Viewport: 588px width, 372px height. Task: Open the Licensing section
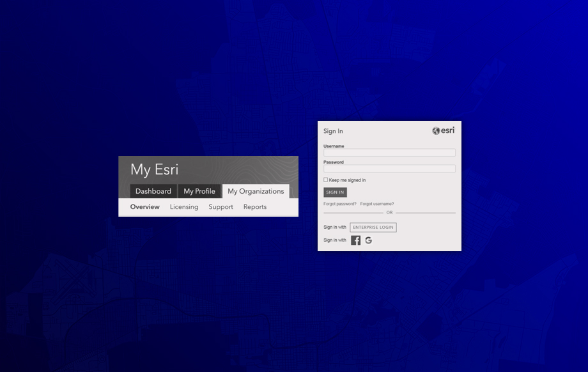pos(184,207)
